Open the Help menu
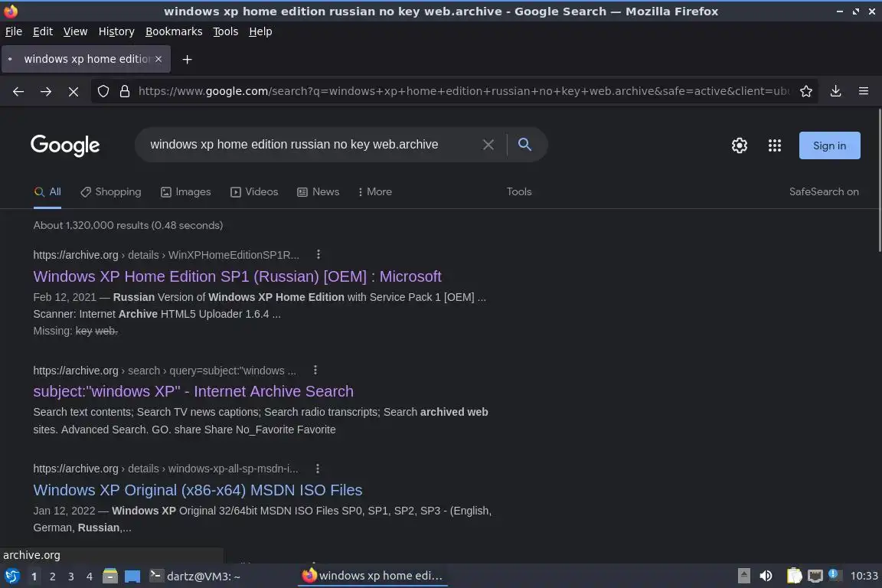The image size is (882, 588). 260,31
